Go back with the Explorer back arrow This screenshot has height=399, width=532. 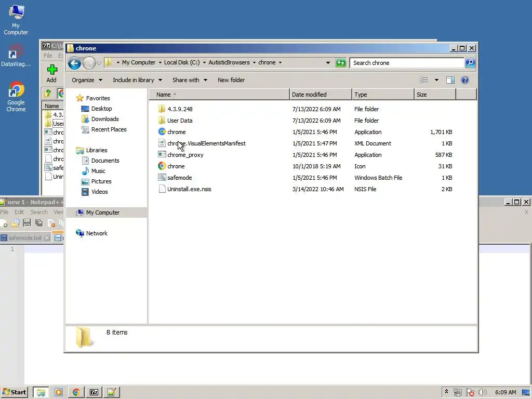click(74, 63)
